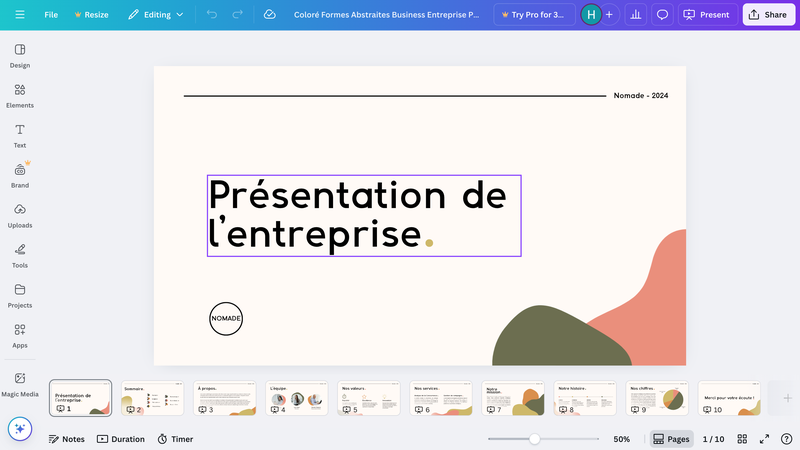Image resolution: width=800 pixels, height=450 pixels.
Task: Select page 2 Sommaire thumbnail
Action: coord(153,398)
